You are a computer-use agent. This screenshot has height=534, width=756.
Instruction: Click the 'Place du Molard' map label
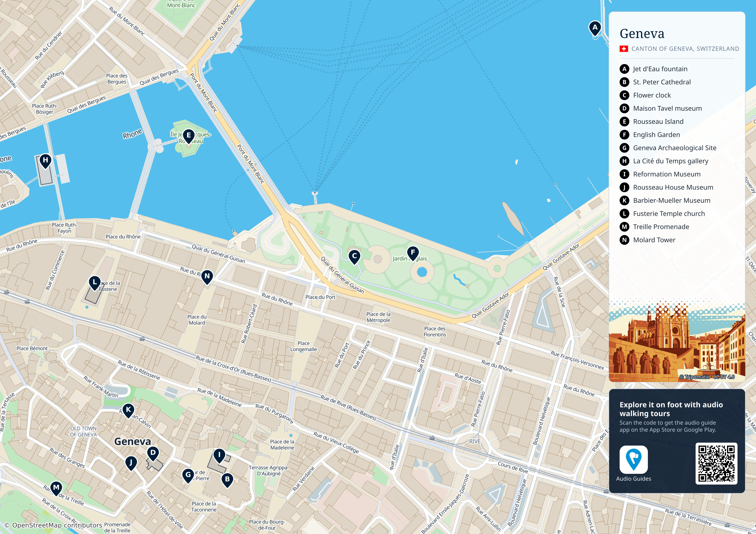coord(197,320)
